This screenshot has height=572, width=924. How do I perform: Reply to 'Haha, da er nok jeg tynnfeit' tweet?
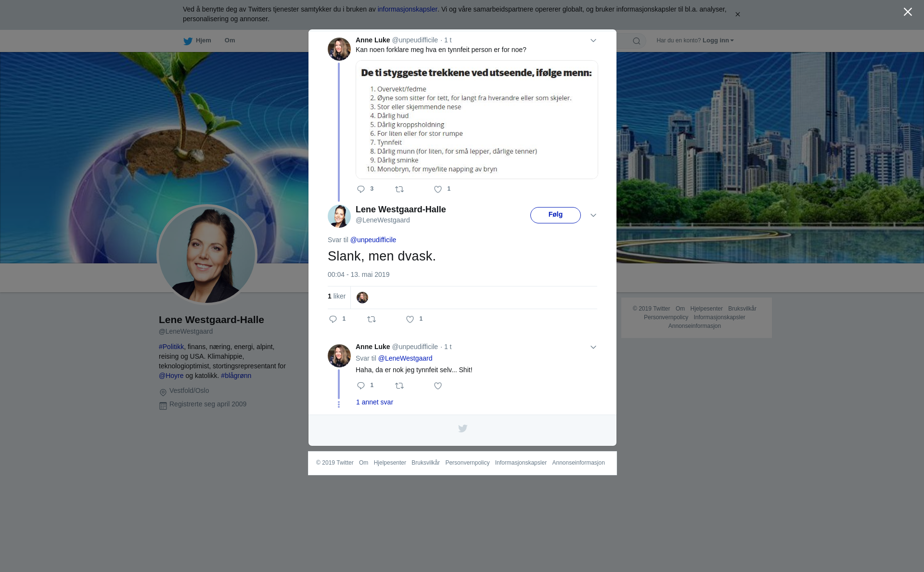(361, 386)
